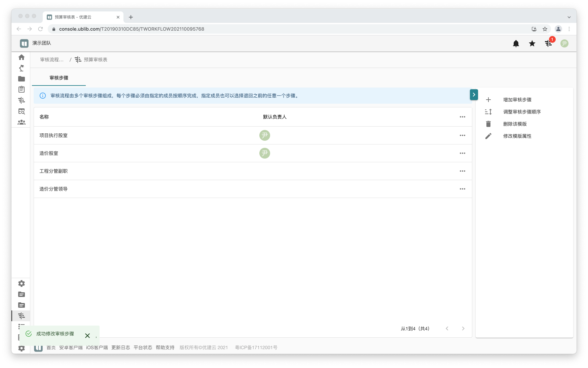Open team members icon in sidebar
Screen dimensions: 588x368
coord(22,122)
